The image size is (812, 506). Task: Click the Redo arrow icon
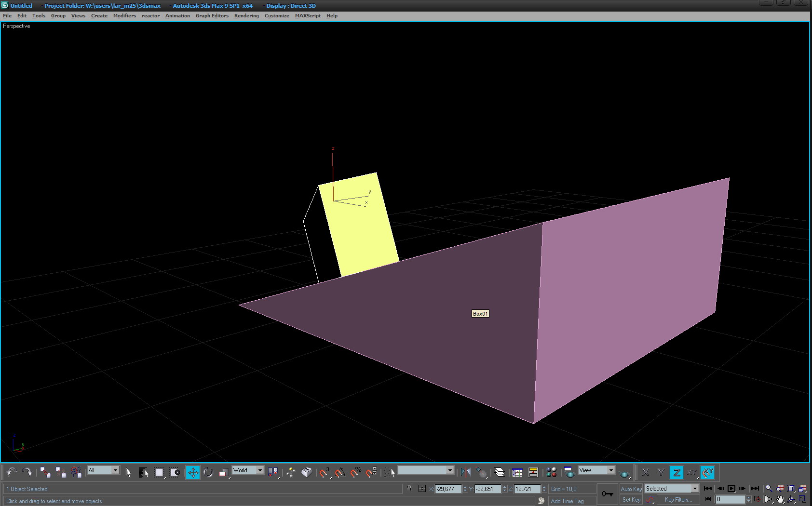click(x=27, y=472)
